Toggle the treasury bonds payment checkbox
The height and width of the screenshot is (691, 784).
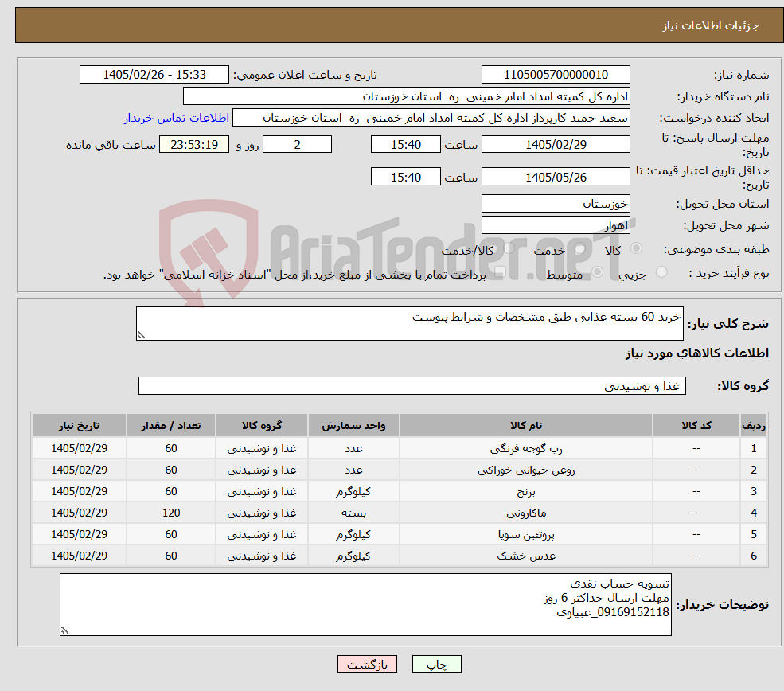coord(500,272)
